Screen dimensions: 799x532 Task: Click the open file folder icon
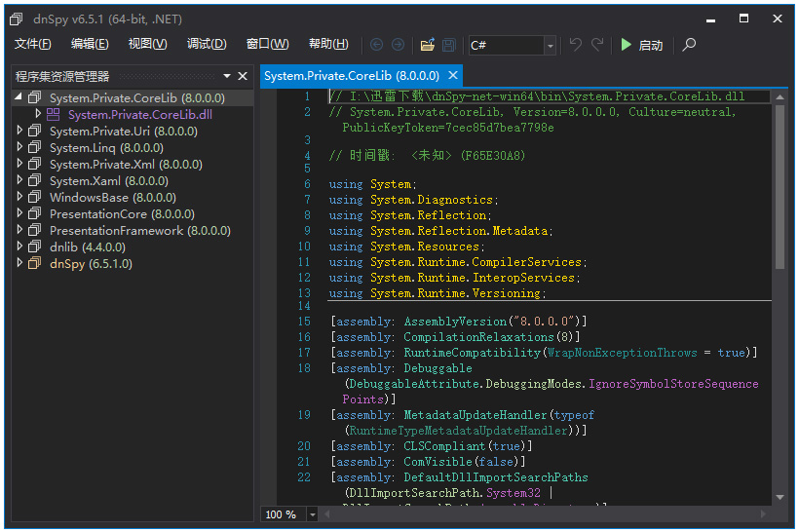coord(427,45)
